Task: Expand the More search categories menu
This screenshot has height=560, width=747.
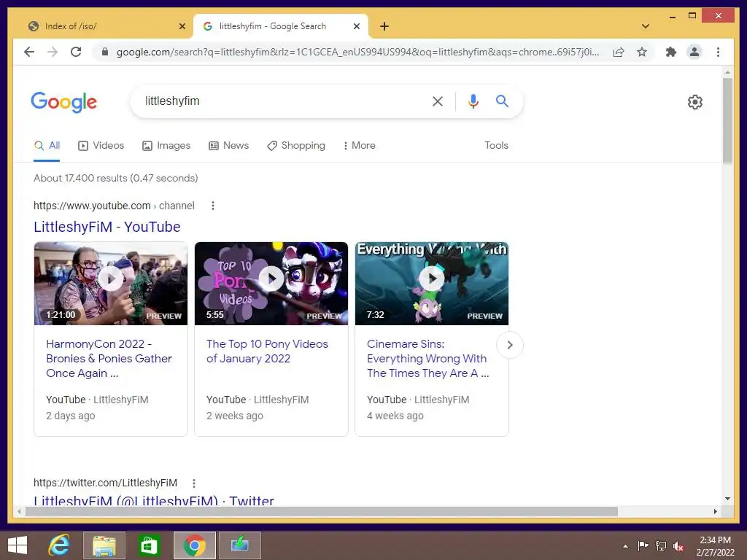Action: 359,145
